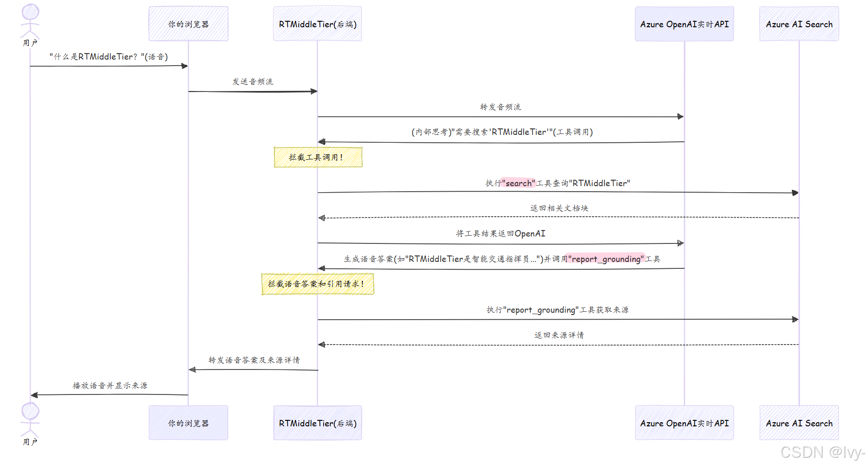Click the 播放语音并显示来源 message label
This screenshot has width=868, height=467.
(110, 386)
